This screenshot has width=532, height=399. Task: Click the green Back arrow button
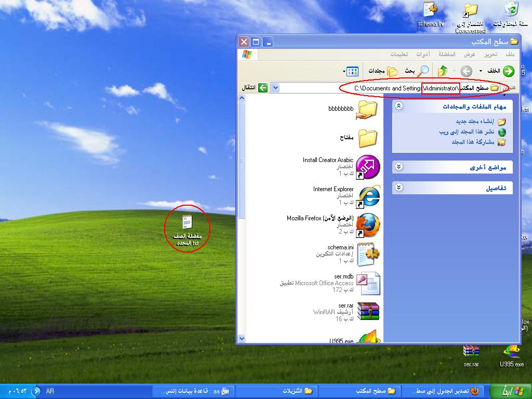508,71
